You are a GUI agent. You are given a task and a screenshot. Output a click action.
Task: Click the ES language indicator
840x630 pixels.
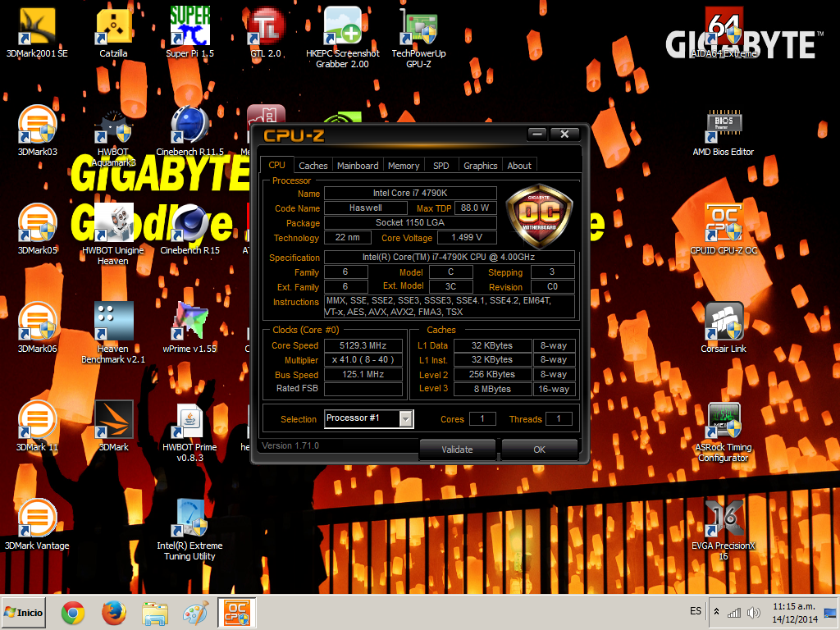[696, 611]
